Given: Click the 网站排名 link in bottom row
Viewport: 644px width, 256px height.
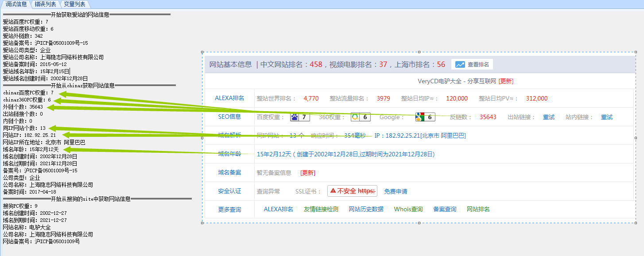Looking at the screenshot, I should coord(478,209).
